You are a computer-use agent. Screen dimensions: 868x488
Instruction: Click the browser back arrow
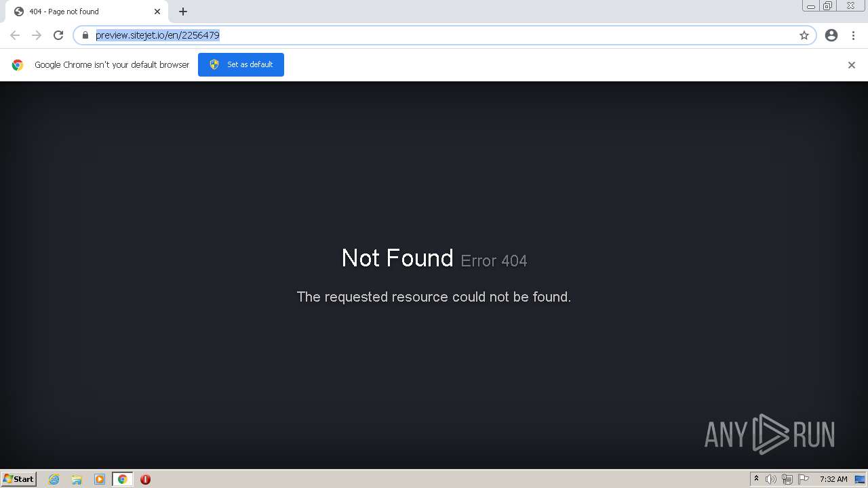pos(15,35)
